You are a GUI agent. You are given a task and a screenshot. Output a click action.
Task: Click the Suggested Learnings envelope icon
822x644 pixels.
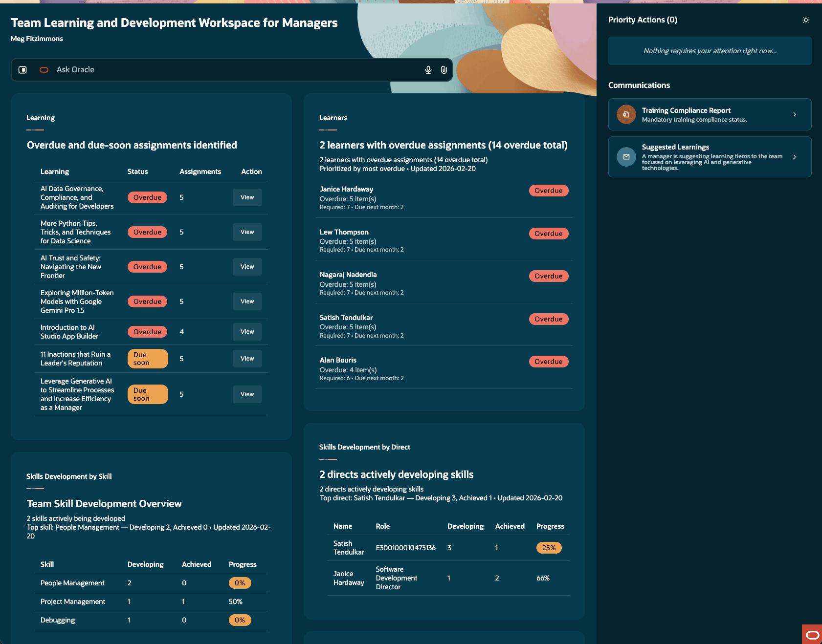tap(626, 157)
